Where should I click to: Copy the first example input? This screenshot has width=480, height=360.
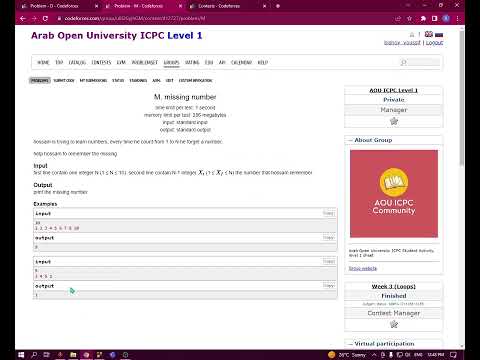click(328, 213)
